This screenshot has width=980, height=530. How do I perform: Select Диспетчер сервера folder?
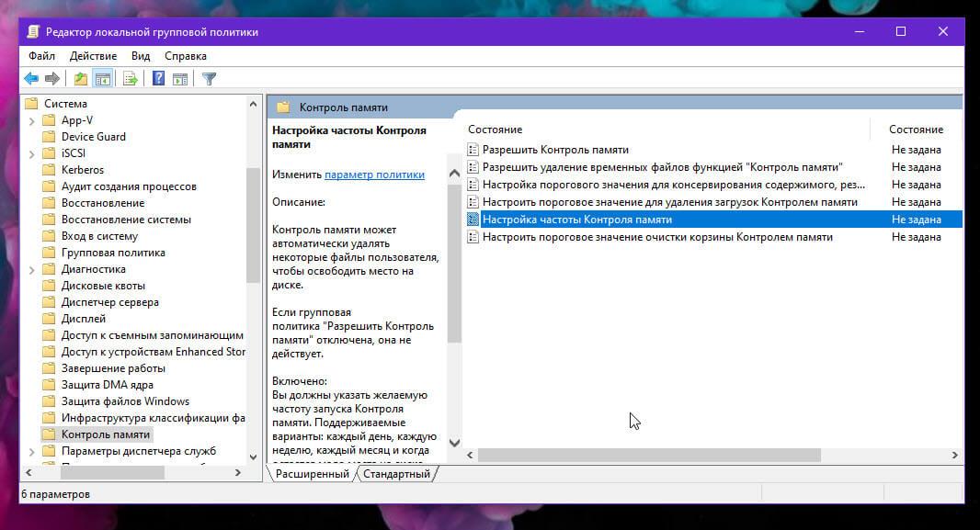coord(110,302)
